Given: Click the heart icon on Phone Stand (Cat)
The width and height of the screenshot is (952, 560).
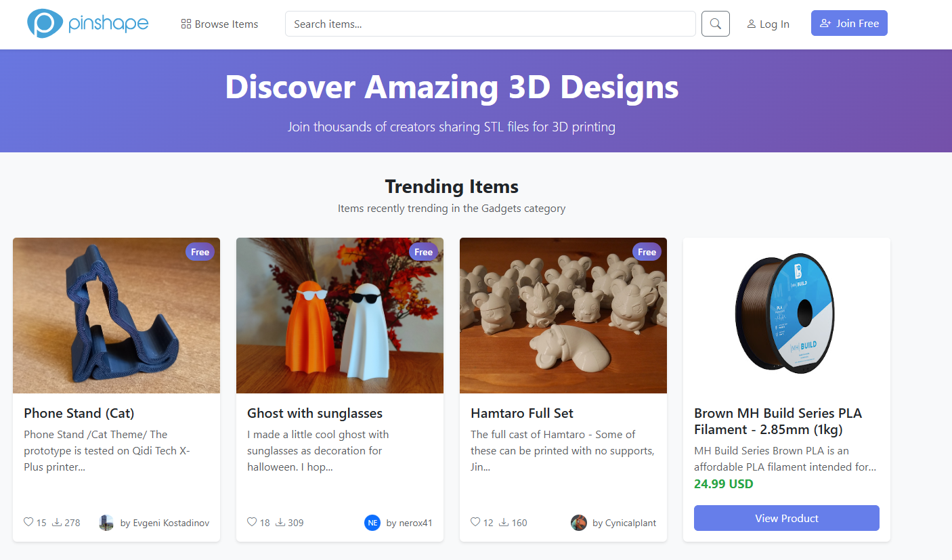Looking at the screenshot, I should 28,522.
